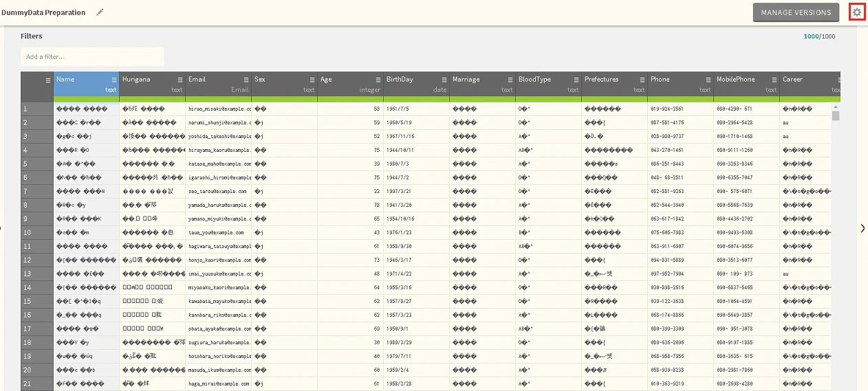This screenshot has width=868, height=391.
Task: Change the BirthDay column type label 'date'
Action: tap(440, 90)
